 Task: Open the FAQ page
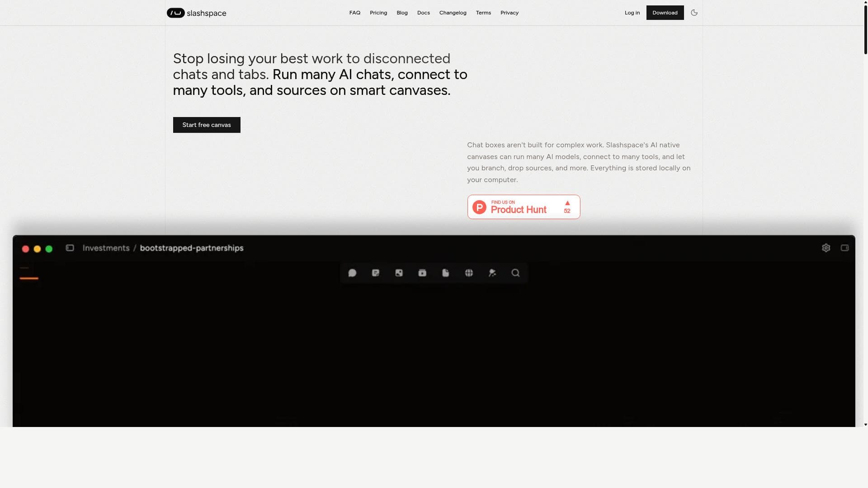(355, 13)
